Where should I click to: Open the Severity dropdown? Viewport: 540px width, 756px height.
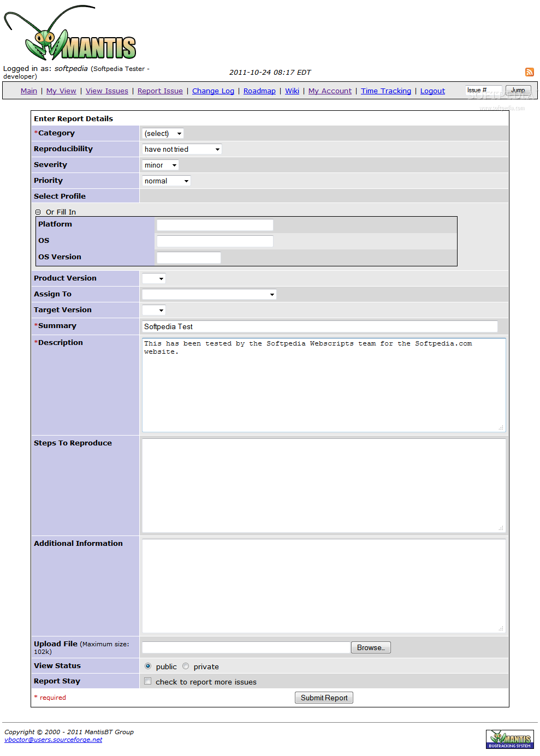pos(161,165)
